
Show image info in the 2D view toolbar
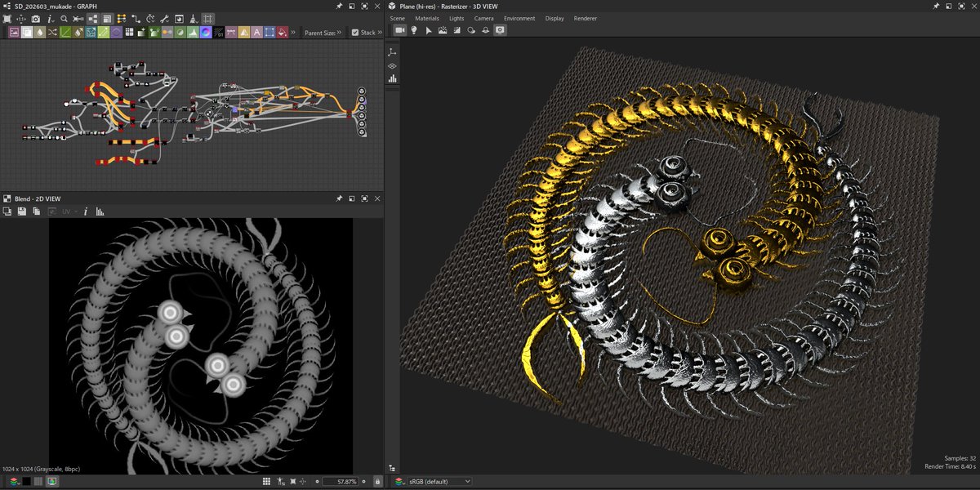click(86, 212)
